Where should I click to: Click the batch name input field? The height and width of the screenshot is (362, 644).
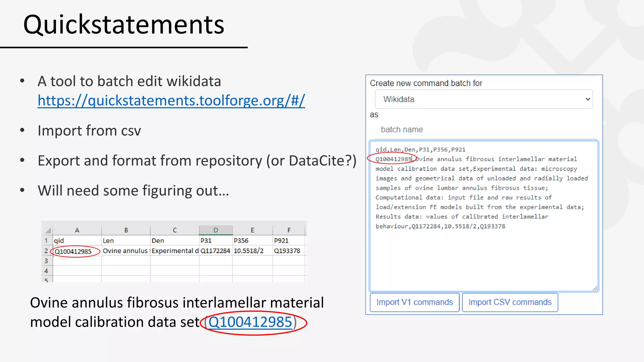point(484,129)
